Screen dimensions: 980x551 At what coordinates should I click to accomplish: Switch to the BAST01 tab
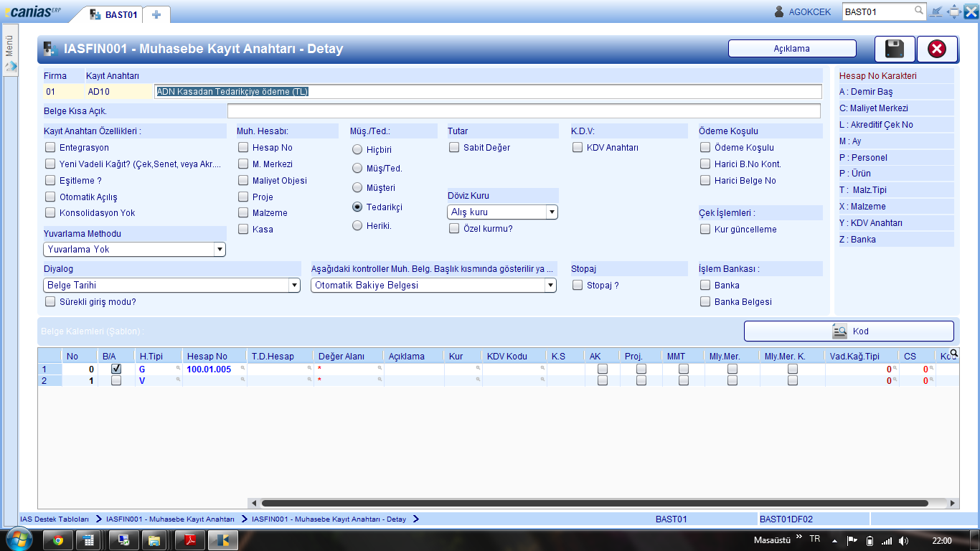[x=114, y=14]
